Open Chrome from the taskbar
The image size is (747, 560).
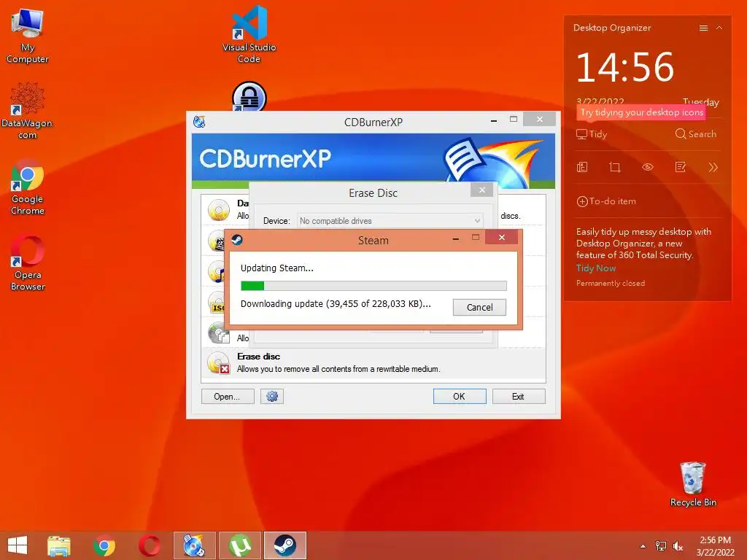coord(104,545)
